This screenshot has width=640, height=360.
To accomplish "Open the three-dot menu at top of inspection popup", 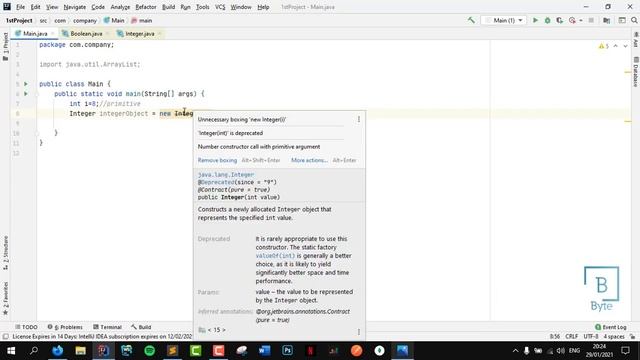I will pos(359,119).
